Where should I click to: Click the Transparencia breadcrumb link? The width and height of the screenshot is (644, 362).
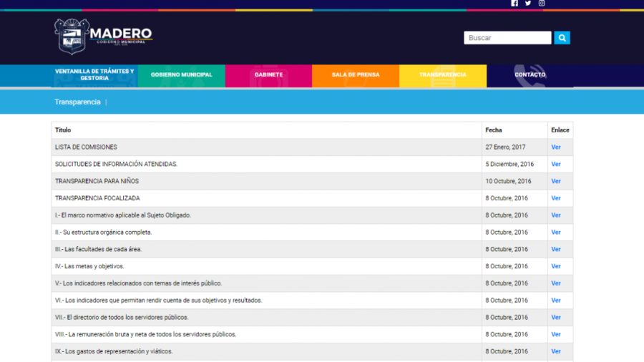tap(77, 102)
